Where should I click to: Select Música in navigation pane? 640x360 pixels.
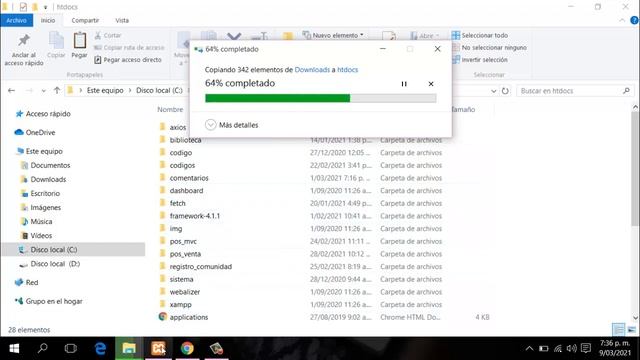[41, 222]
